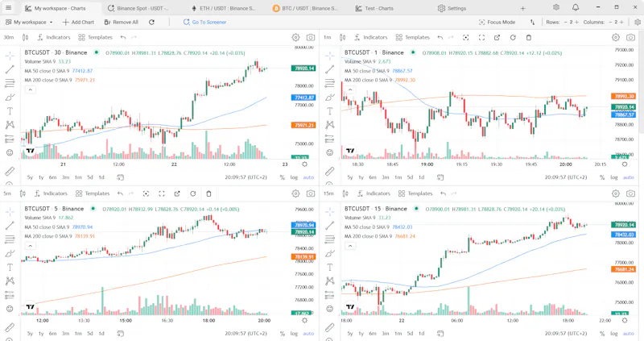The width and height of the screenshot is (644, 341).
Task: Open time axis settings gear in bottom-left chart
Action: tap(305, 320)
